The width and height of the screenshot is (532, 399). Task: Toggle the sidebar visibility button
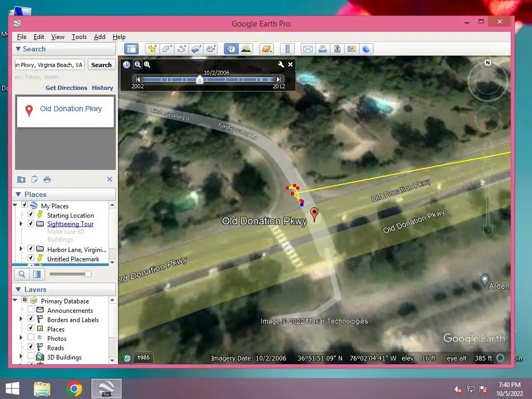click(x=131, y=49)
